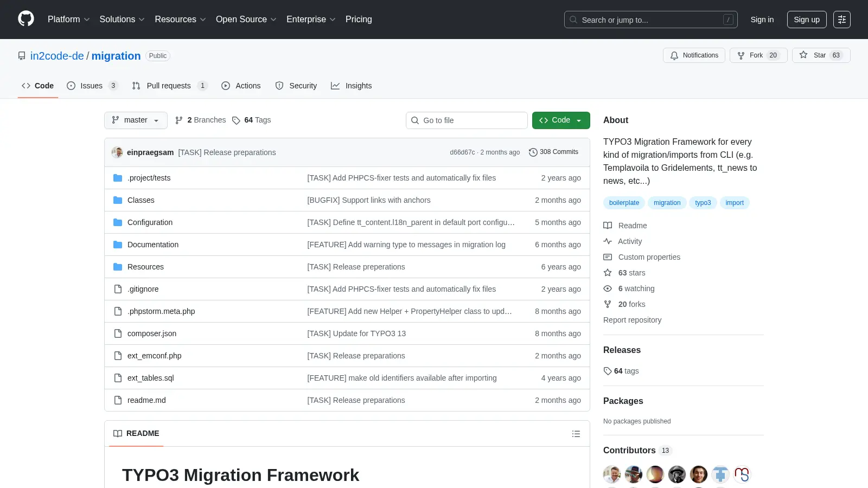Click the .gitignore file icon
868x488 pixels.
tap(118, 289)
